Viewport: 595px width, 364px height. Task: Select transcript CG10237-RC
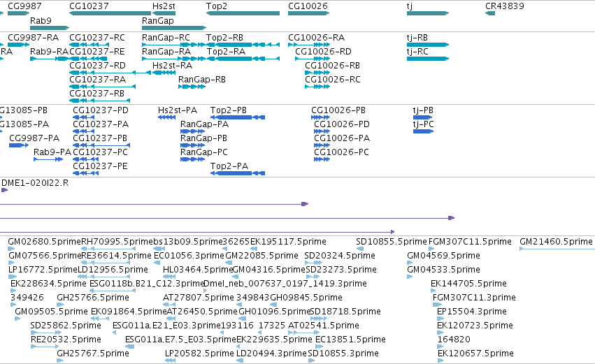coord(89,45)
